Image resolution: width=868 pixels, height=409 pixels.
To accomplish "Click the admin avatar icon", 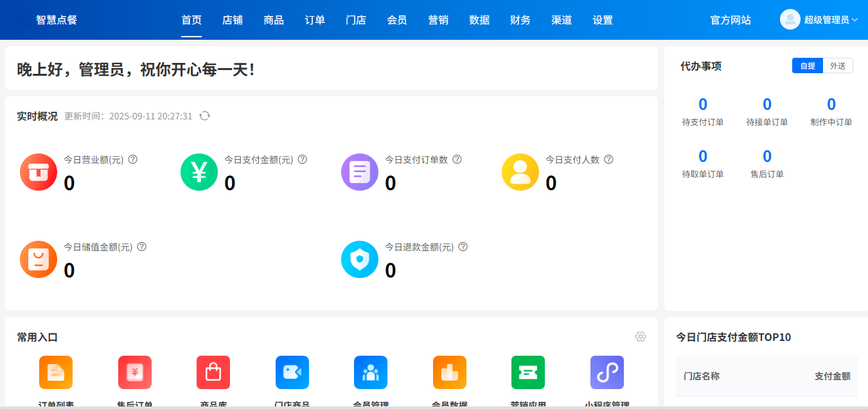I will coord(790,19).
